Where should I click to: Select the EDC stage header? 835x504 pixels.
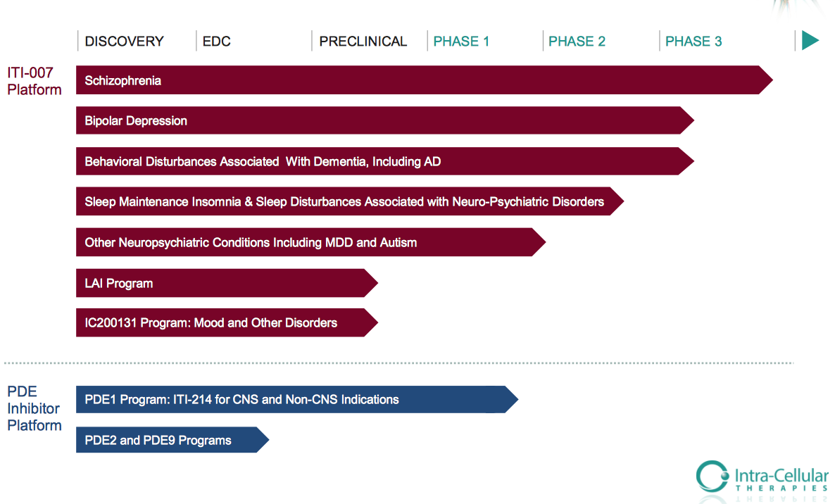[216, 42]
